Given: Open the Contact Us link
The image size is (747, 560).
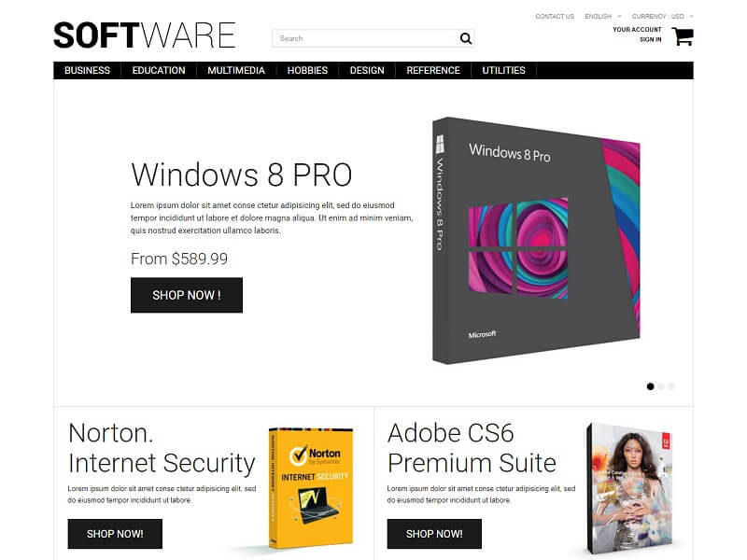Looking at the screenshot, I should click(x=555, y=16).
